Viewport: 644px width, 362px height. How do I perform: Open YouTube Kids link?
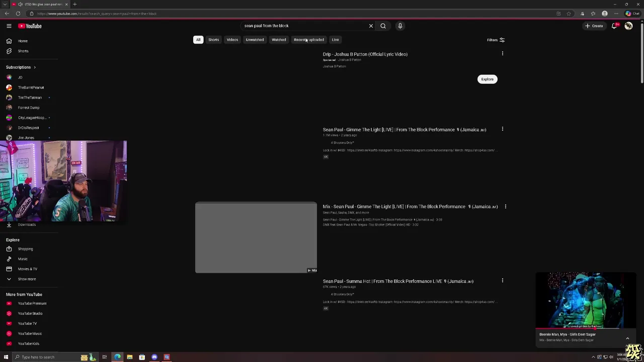click(28, 343)
